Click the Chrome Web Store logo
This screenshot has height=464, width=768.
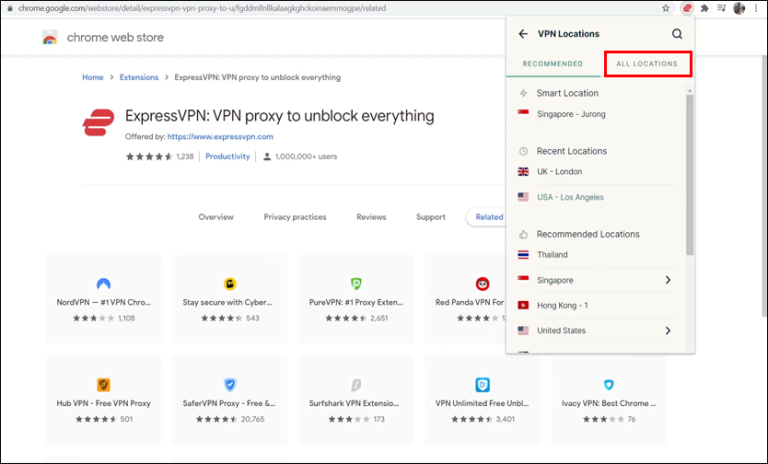pyautogui.click(x=50, y=38)
